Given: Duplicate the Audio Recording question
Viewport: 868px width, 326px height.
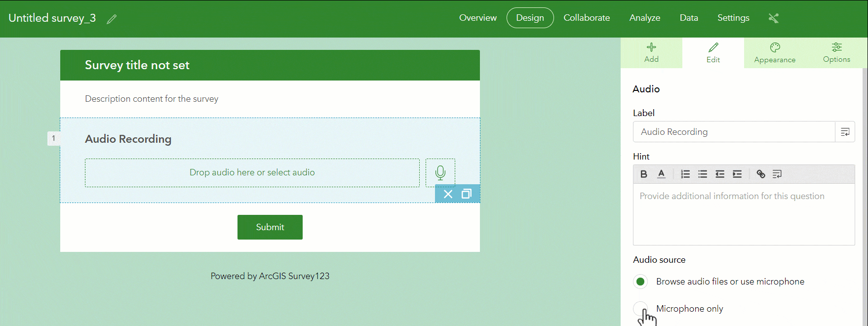Looking at the screenshot, I should pyautogui.click(x=466, y=194).
